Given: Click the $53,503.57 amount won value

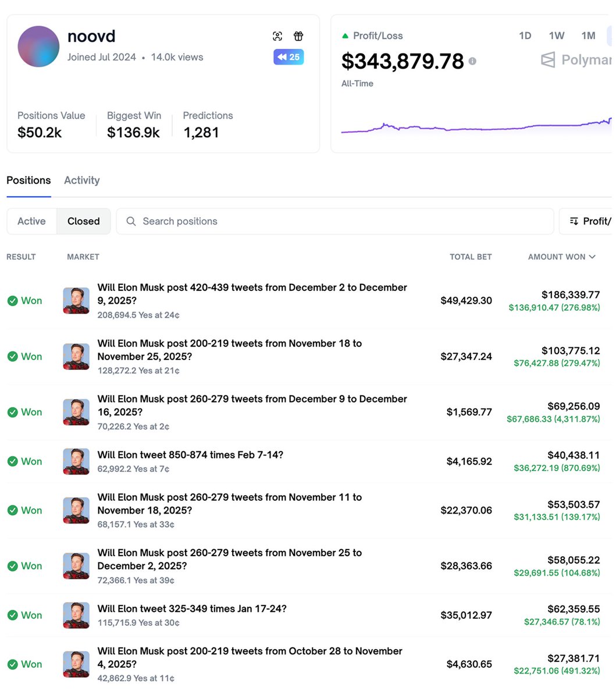Looking at the screenshot, I should click(574, 504).
